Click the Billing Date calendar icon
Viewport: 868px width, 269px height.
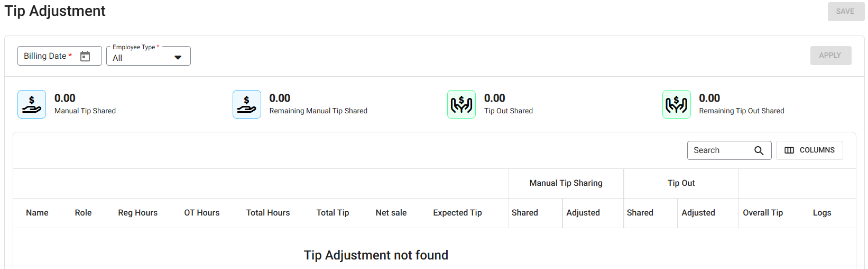pyautogui.click(x=85, y=56)
